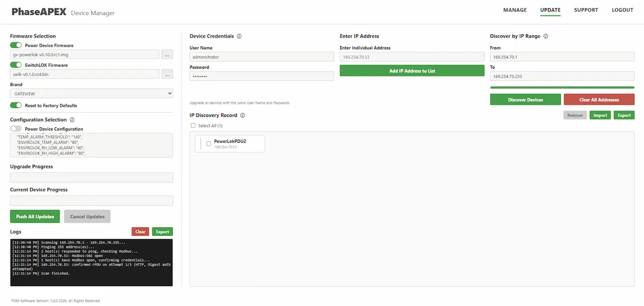The image size is (644, 306).
Task: Click the User Name field
Action: tap(262, 56)
